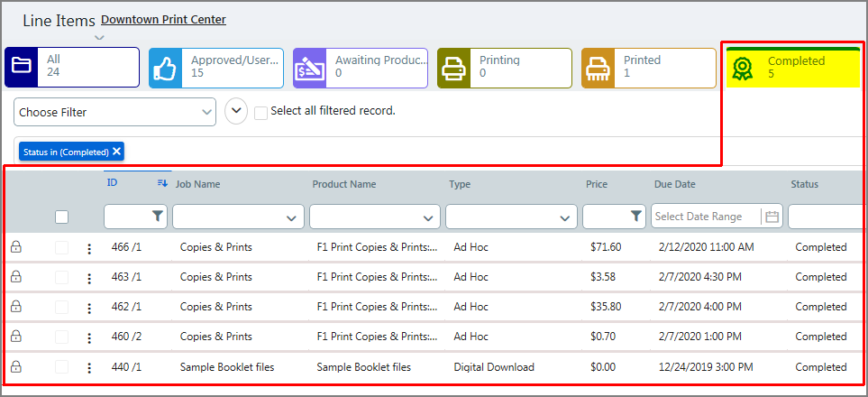Screen dimensions: 868x397
Task: Expand the Type column filter dropdown
Action: tap(565, 217)
